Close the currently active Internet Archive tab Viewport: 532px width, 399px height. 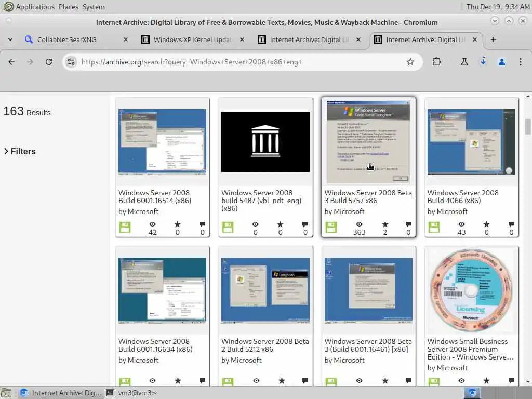pyautogui.click(x=475, y=39)
